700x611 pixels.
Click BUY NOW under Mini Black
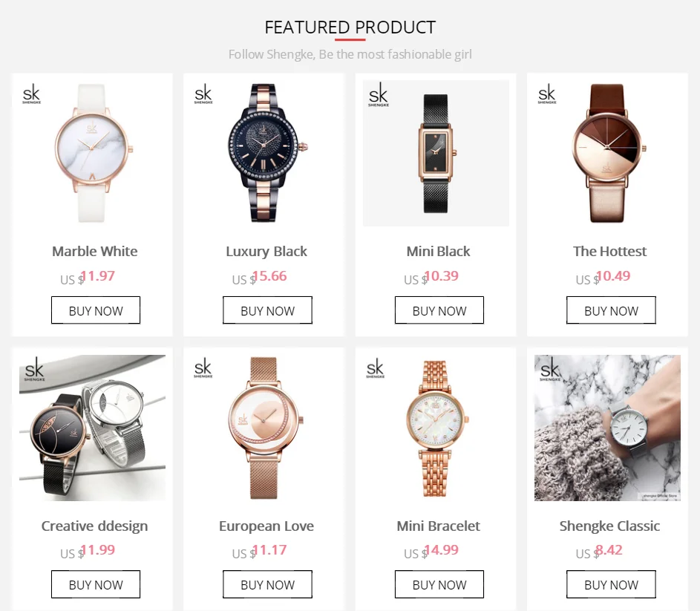coord(439,310)
